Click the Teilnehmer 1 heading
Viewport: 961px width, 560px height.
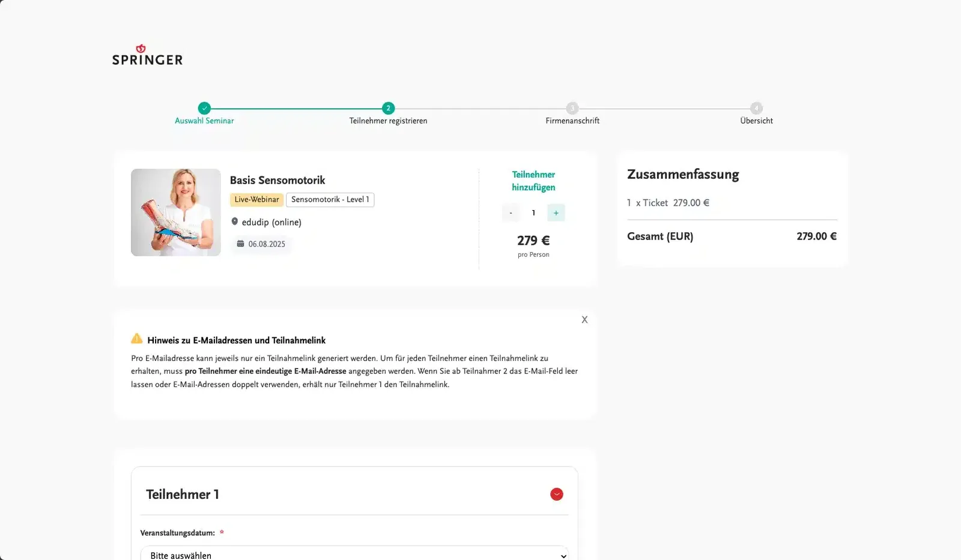(x=183, y=495)
